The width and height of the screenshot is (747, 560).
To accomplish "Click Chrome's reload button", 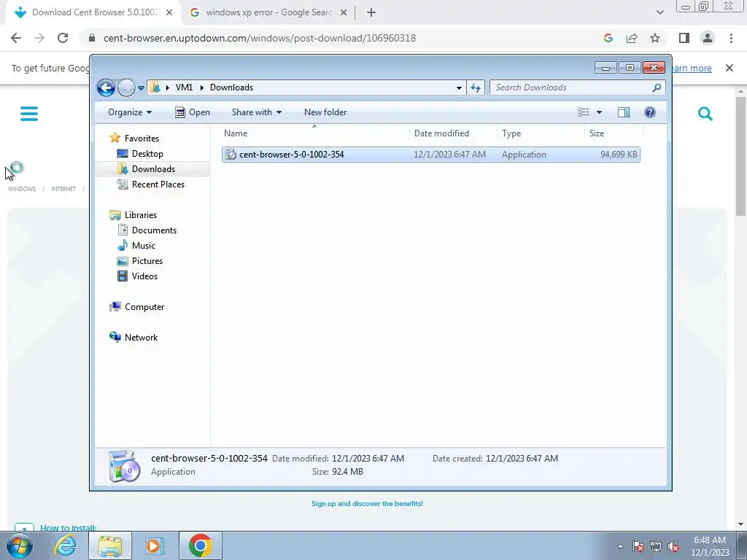I will tap(63, 38).
